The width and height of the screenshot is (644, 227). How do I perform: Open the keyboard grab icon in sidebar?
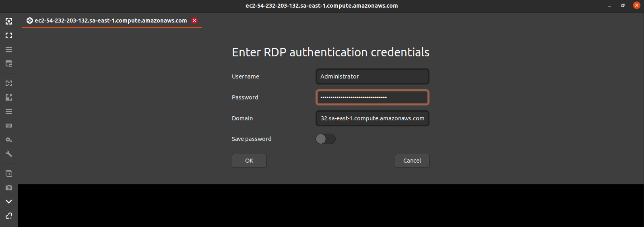point(9,126)
